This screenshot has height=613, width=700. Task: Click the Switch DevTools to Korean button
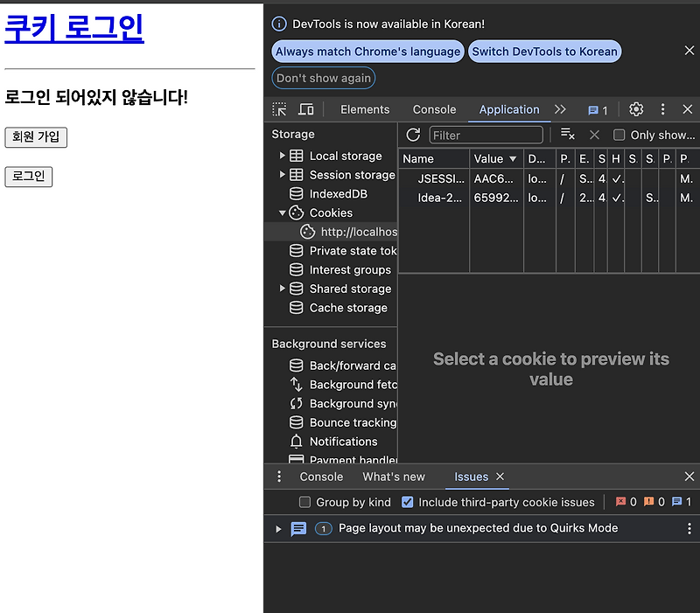click(x=544, y=51)
